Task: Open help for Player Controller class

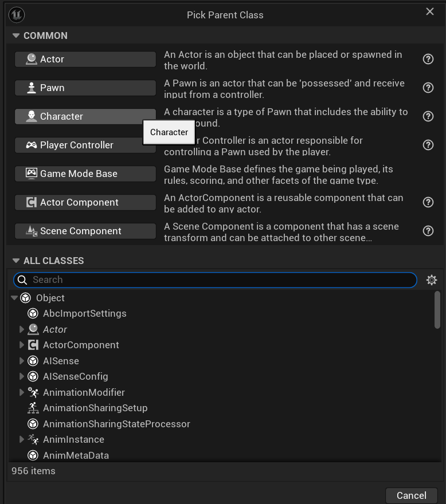Action: pyautogui.click(x=428, y=145)
